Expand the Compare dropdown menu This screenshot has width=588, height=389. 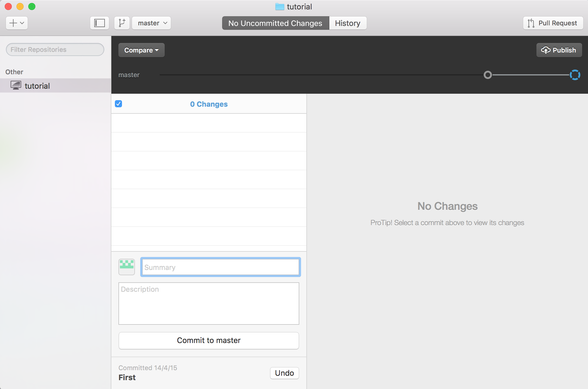[x=141, y=50]
